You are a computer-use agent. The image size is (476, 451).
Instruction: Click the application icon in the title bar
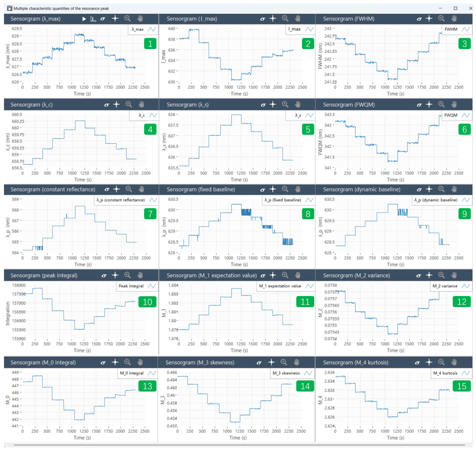click(x=10, y=8)
